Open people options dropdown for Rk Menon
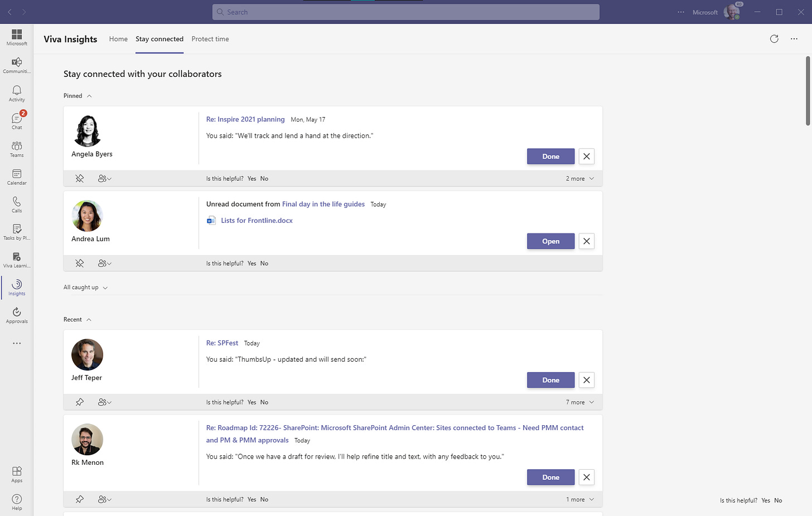Screen dimensions: 812x516 [104, 499]
